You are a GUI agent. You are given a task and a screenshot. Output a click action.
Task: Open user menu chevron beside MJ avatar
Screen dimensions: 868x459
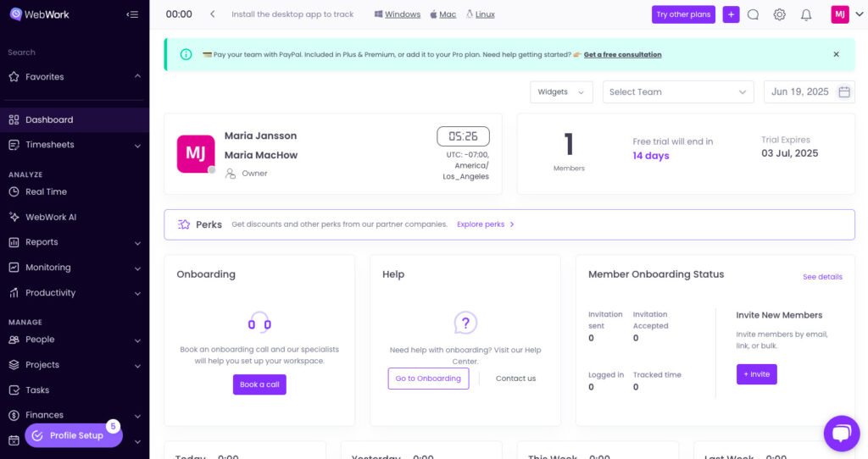pyautogui.click(x=860, y=14)
